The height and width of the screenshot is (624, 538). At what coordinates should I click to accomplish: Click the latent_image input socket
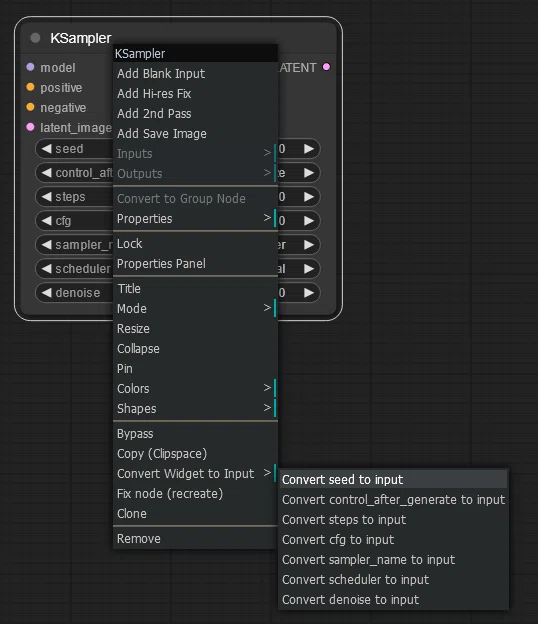(30, 127)
